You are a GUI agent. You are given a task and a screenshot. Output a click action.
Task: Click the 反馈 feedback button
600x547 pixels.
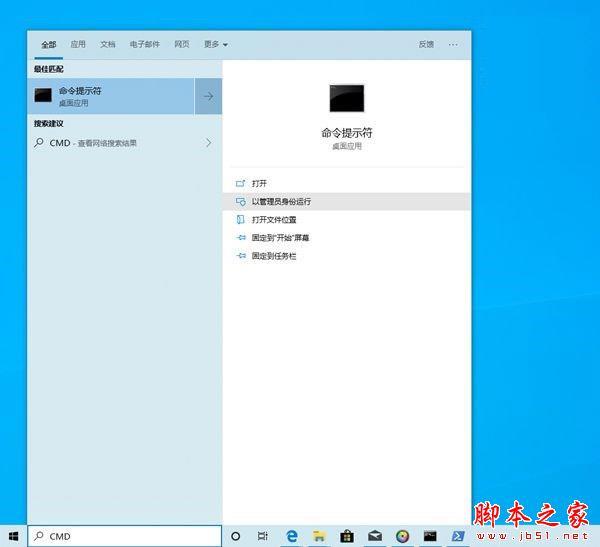(x=426, y=44)
